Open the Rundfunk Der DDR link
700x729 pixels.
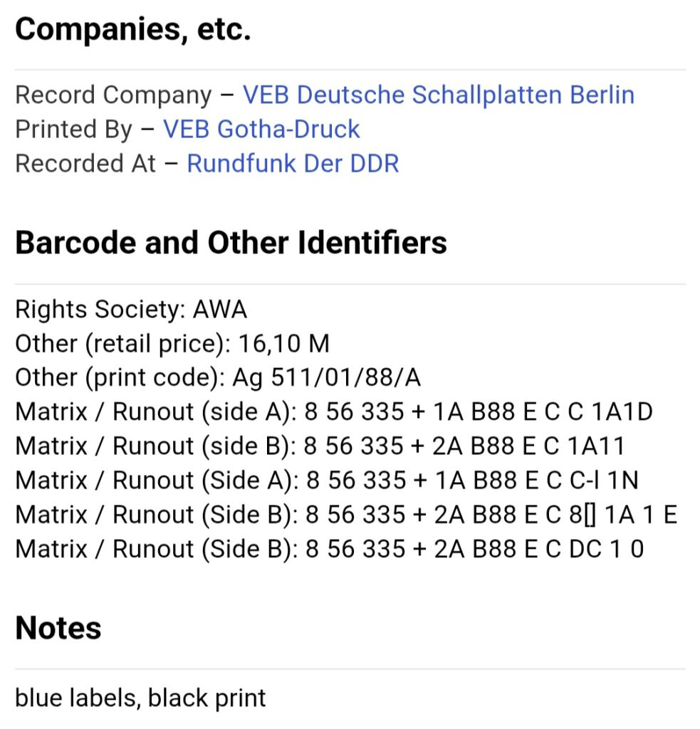(x=293, y=164)
